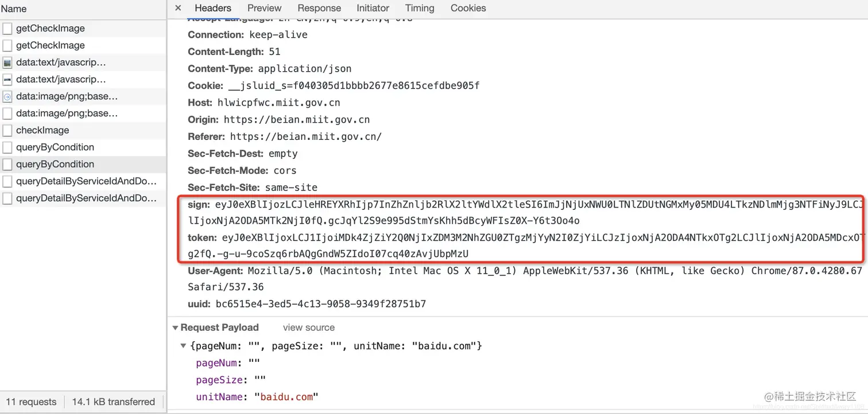The height and width of the screenshot is (414, 868).
Task: Click the pageSize payload entry
Action: click(x=231, y=380)
